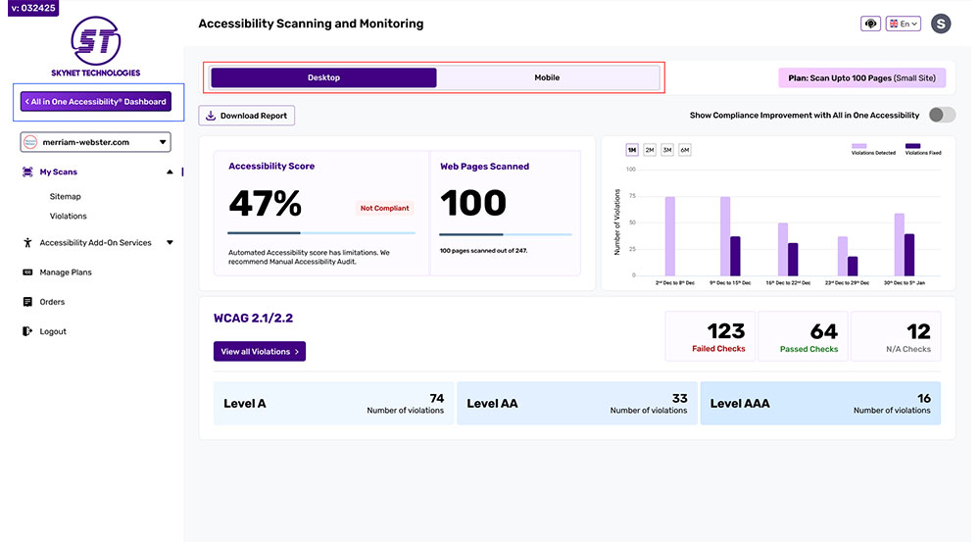Click View all Violations button
980x542 pixels.
[260, 351]
